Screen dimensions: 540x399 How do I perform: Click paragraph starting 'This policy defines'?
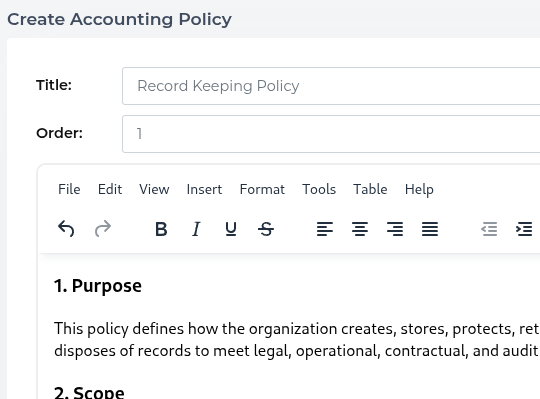point(297,339)
